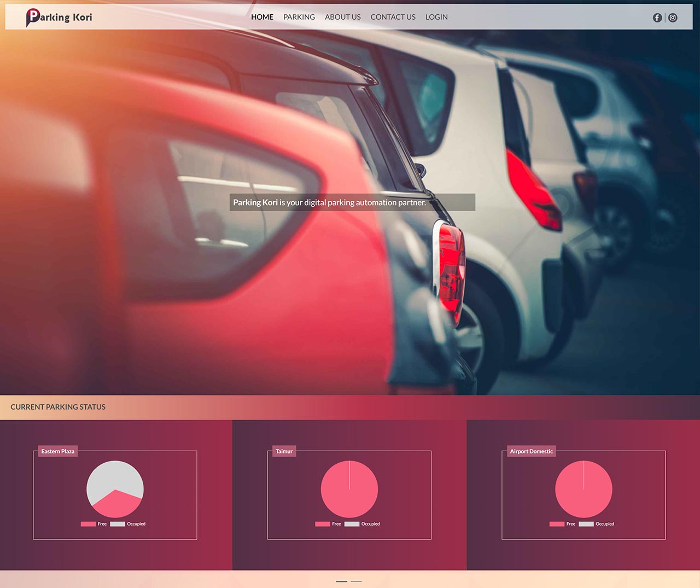Screen dimensions: 700x588
Task: Select the Taimur pie chart
Action: 349,490
